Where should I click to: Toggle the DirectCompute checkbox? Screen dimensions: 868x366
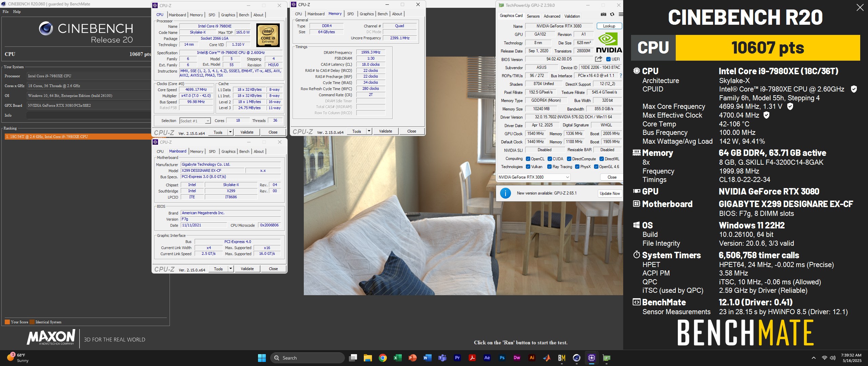(x=569, y=159)
